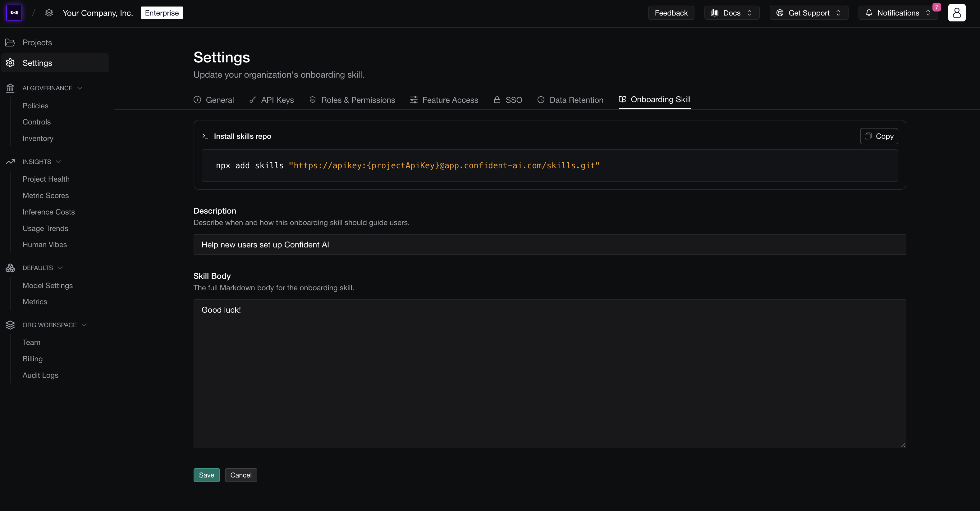Open Metrics under Defaults
Image resolution: width=980 pixels, height=511 pixels.
(x=35, y=302)
